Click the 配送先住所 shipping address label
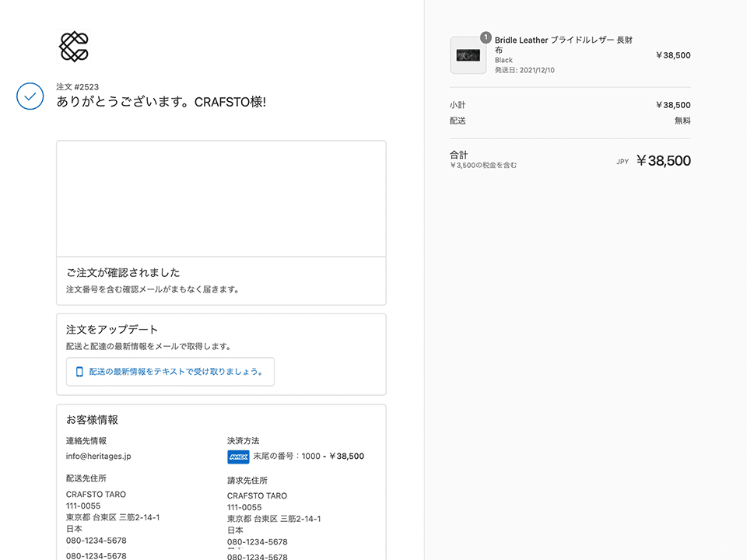 point(86,478)
